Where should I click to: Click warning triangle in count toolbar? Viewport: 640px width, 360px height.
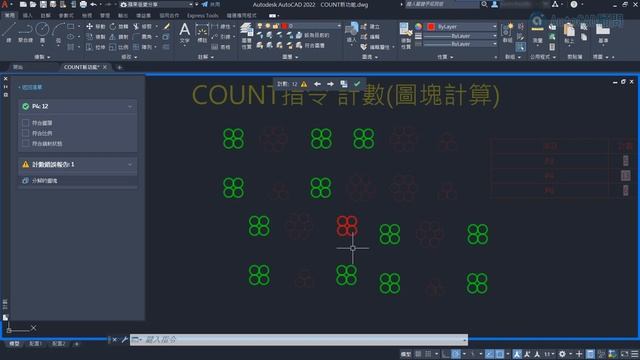pos(304,84)
